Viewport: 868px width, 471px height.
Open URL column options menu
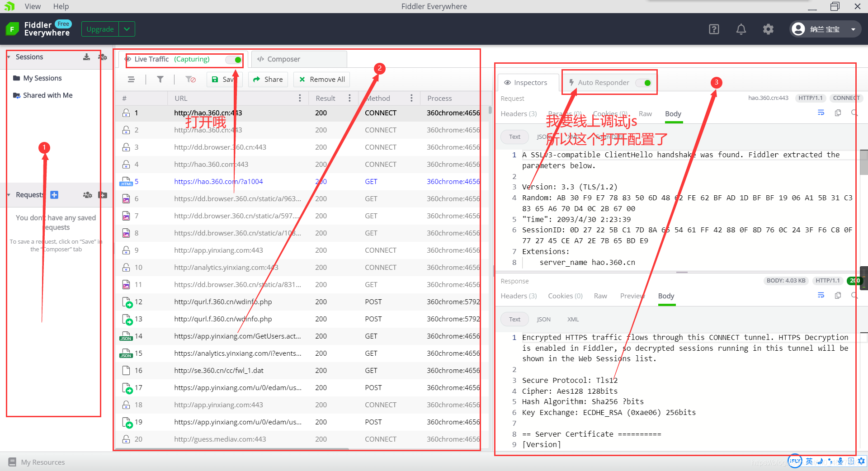(x=300, y=98)
